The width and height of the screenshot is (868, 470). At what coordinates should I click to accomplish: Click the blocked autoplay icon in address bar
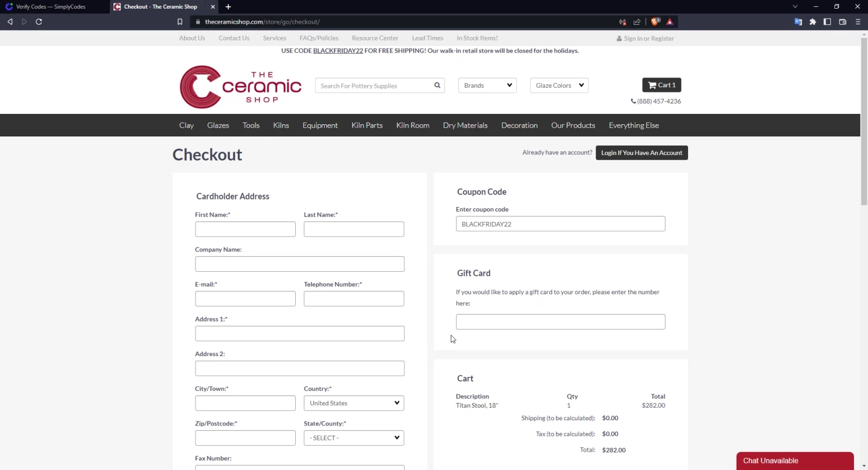click(623, 22)
